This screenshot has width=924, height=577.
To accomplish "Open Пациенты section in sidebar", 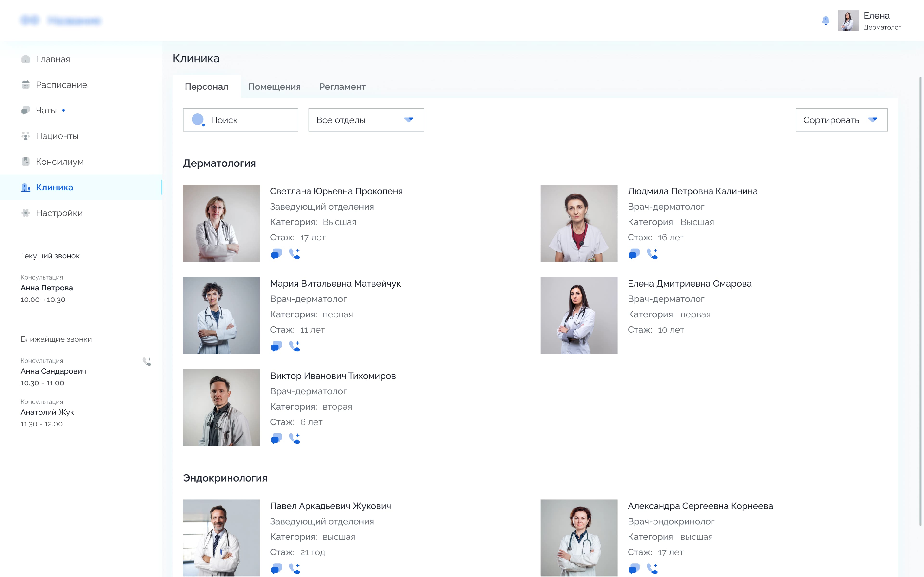I will click(x=57, y=136).
